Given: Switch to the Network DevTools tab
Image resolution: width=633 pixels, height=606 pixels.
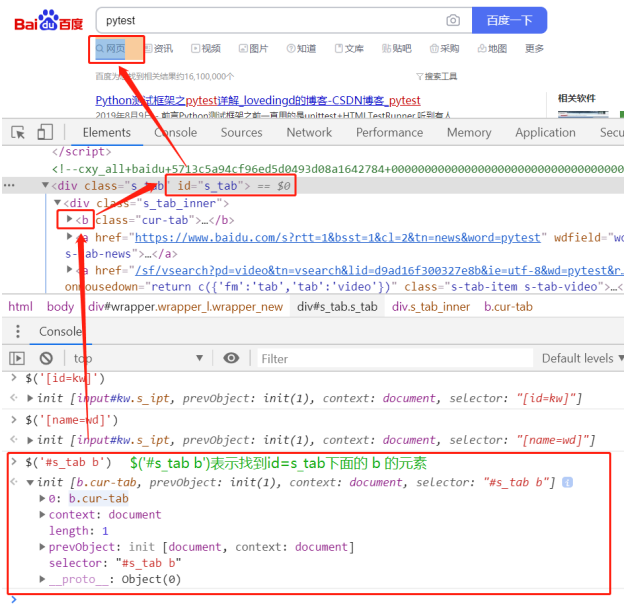Looking at the screenshot, I should pos(309,132).
